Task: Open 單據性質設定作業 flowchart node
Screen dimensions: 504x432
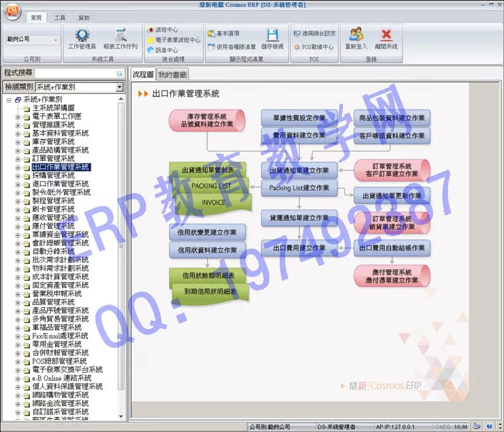Action: click(x=299, y=118)
